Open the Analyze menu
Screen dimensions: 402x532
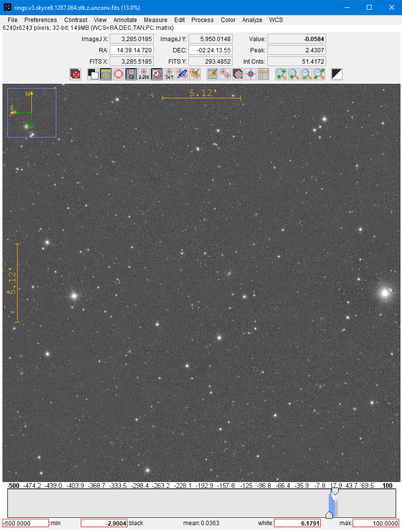[252, 20]
